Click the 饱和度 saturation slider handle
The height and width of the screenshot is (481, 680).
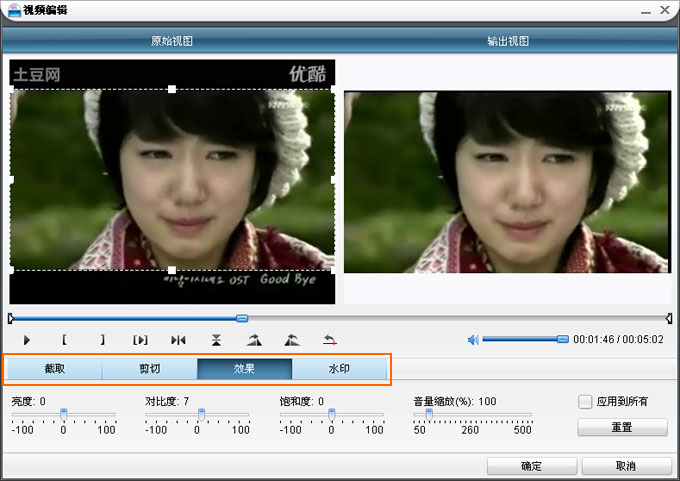[x=331, y=414]
